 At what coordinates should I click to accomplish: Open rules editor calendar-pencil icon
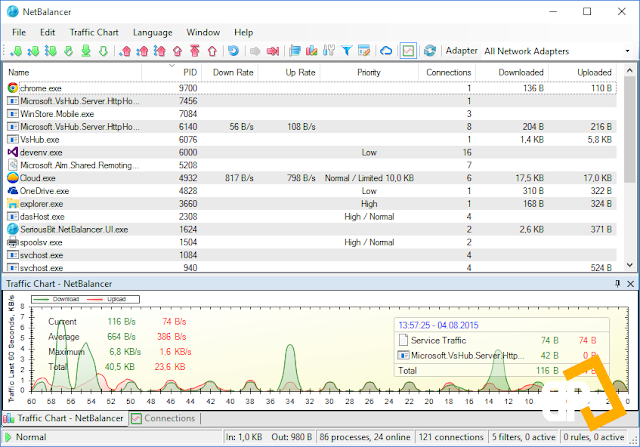pyautogui.click(x=364, y=51)
